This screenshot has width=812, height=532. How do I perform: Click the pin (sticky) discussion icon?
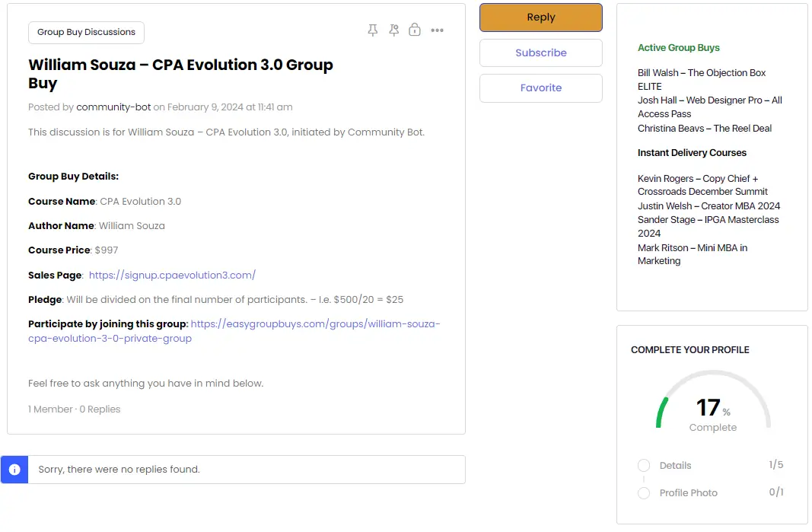pos(372,30)
